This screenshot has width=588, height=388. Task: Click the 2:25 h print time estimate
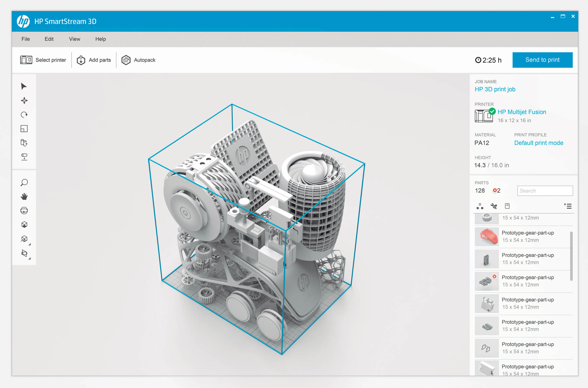492,60
